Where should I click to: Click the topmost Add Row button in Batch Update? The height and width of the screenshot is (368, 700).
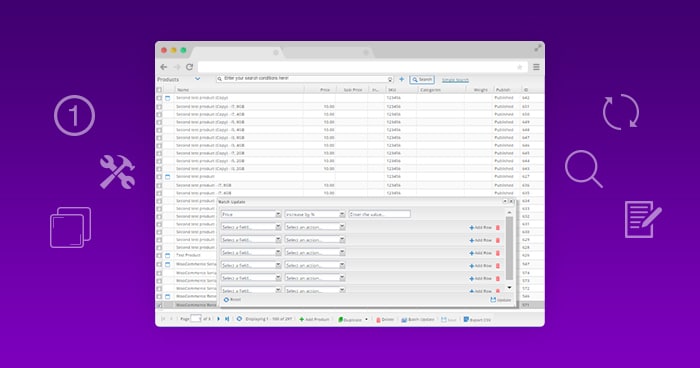click(480, 228)
